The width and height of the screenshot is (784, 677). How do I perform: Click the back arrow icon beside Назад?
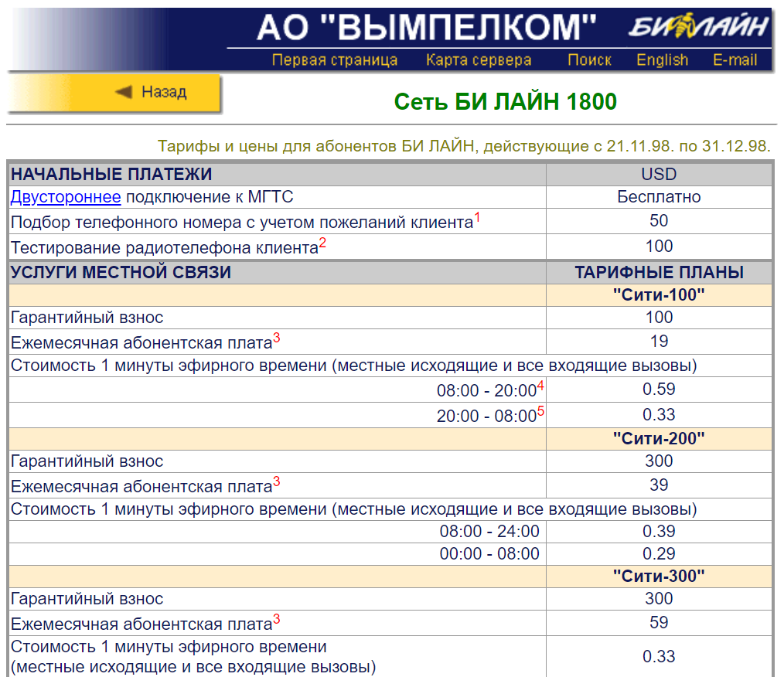click(x=124, y=91)
